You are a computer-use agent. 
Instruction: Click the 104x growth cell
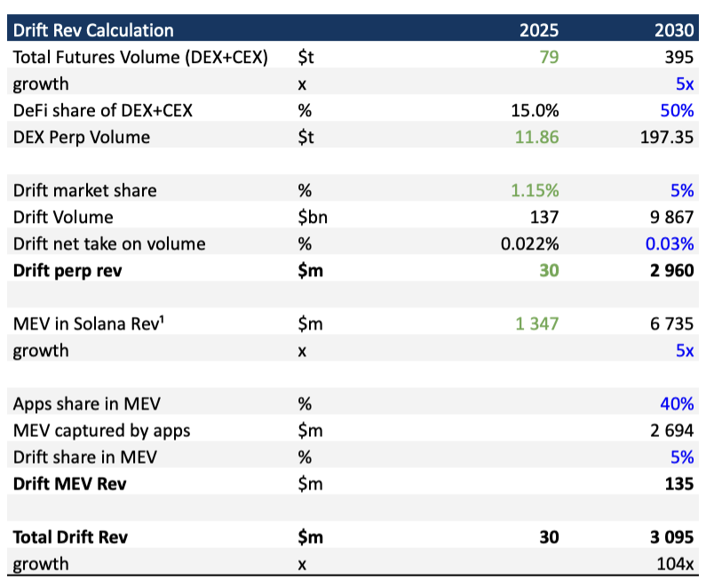675,564
